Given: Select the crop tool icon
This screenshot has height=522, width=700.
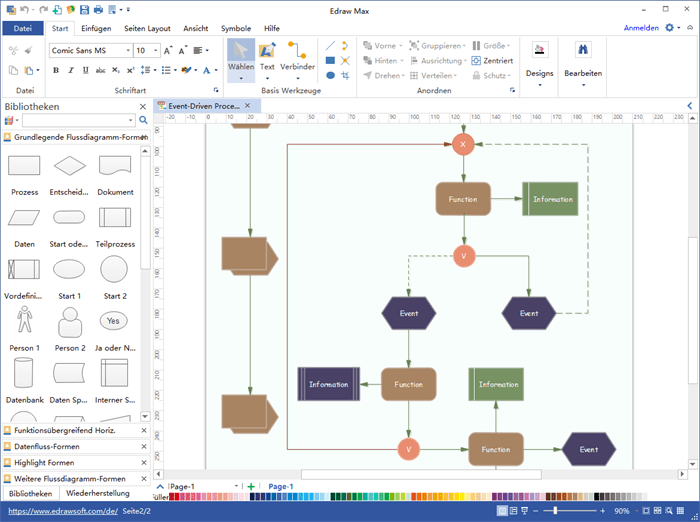Looking at the screenshot, I should pyautogui.click(x=345, y=75).
